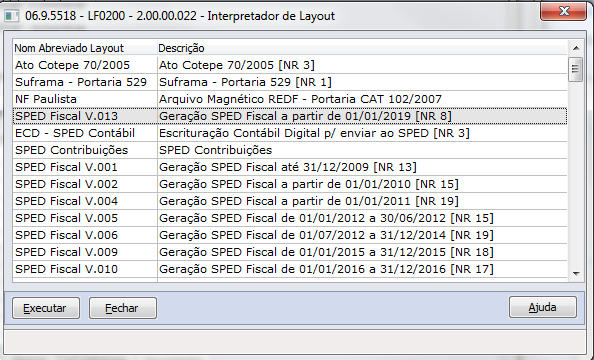
Task: Select SPED Fiscal V.013 row
Action: click(x=290, y=116)
